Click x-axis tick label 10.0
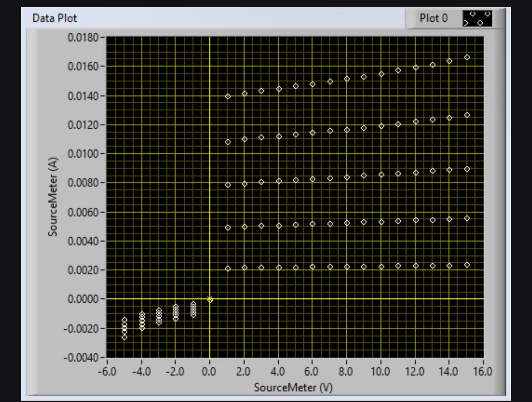Screen dimensions: 532x402 (x=380, y=371)
